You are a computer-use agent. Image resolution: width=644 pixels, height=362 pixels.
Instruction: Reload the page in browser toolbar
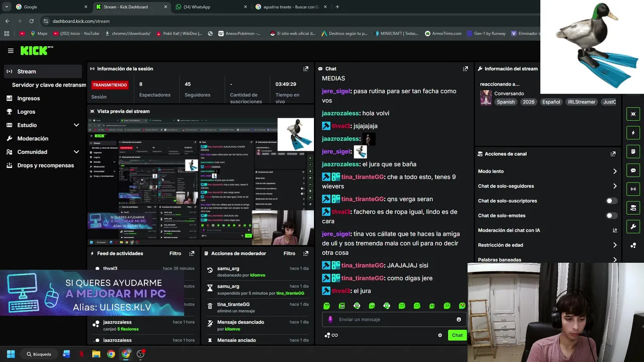[x=31, y=21]
